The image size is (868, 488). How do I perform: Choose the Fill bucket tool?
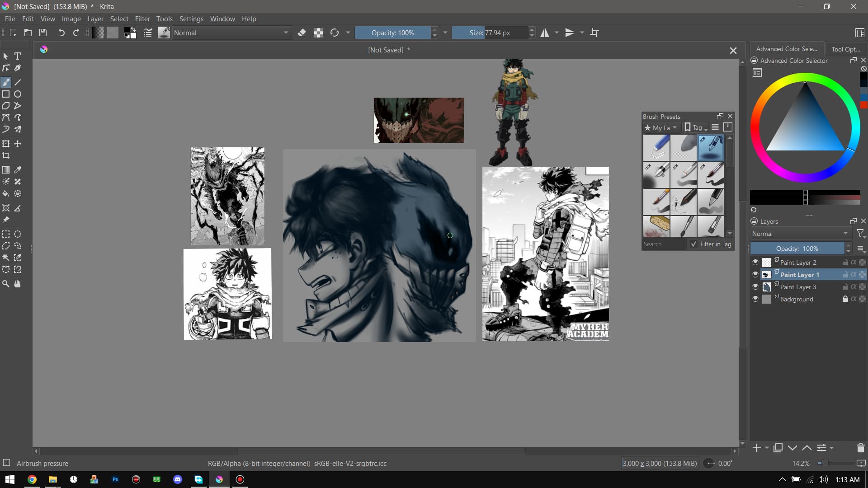6,193
